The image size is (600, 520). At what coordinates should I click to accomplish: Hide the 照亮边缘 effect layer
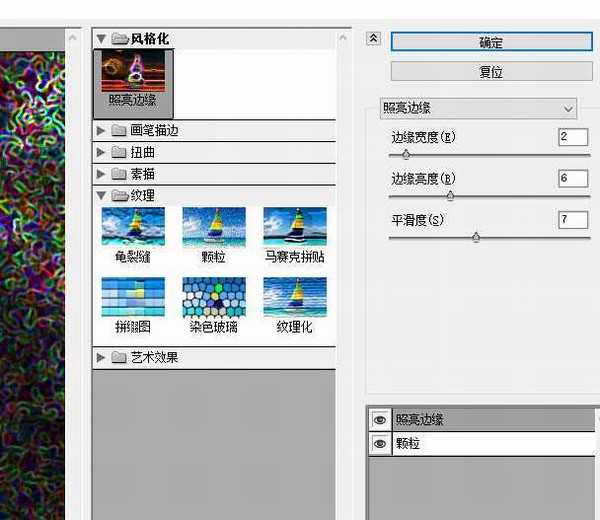(380, 421)
